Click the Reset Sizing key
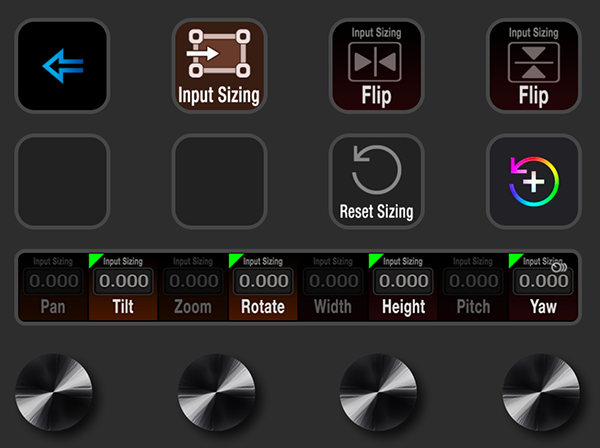 (x=377, y=181)
